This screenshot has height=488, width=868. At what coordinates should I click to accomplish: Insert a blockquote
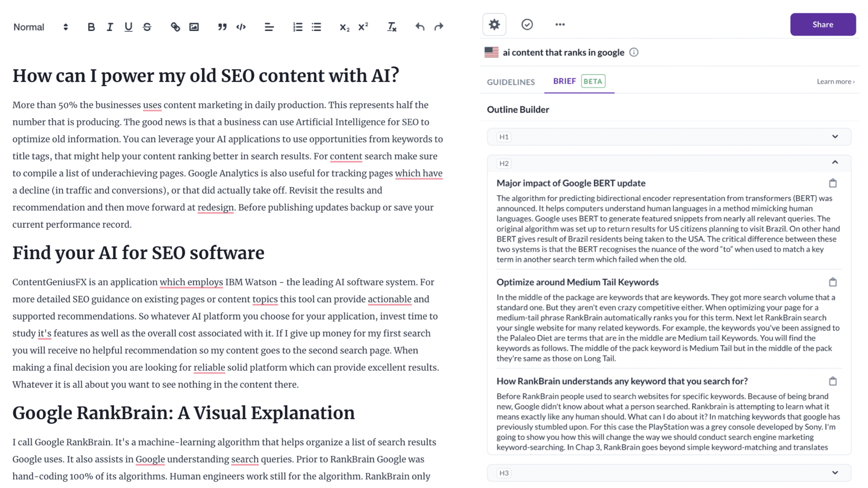pos(222,27)
